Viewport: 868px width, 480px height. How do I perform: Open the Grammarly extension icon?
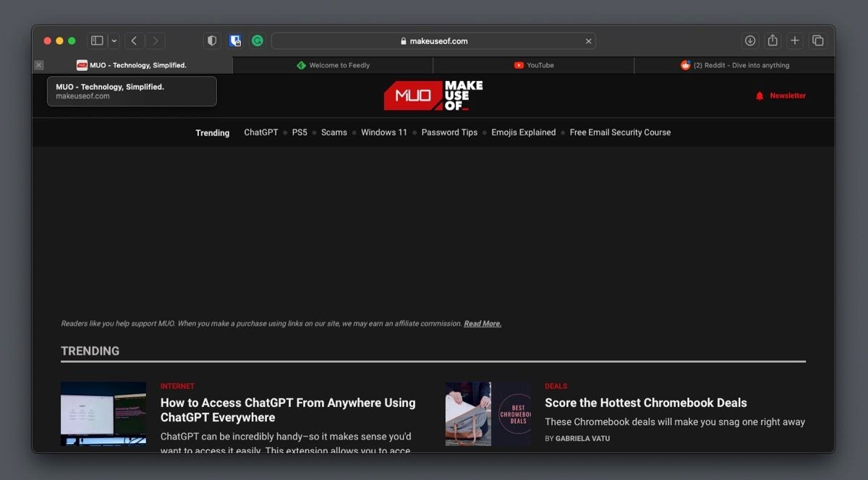[x=258, y=41]
